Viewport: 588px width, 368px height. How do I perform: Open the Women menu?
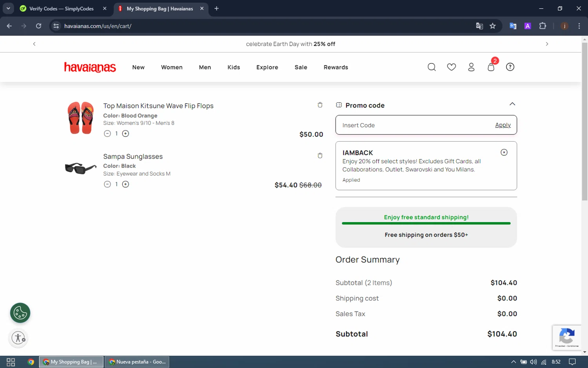point(172,67)
